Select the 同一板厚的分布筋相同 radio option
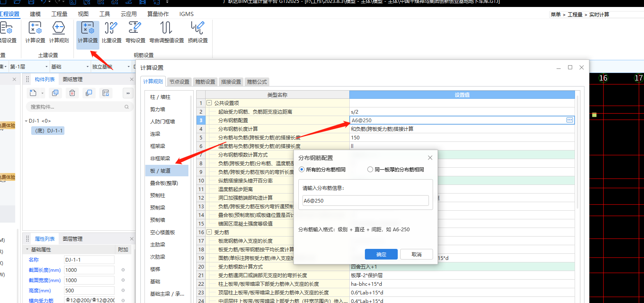 pyautogui.click(x=370, y=169)
